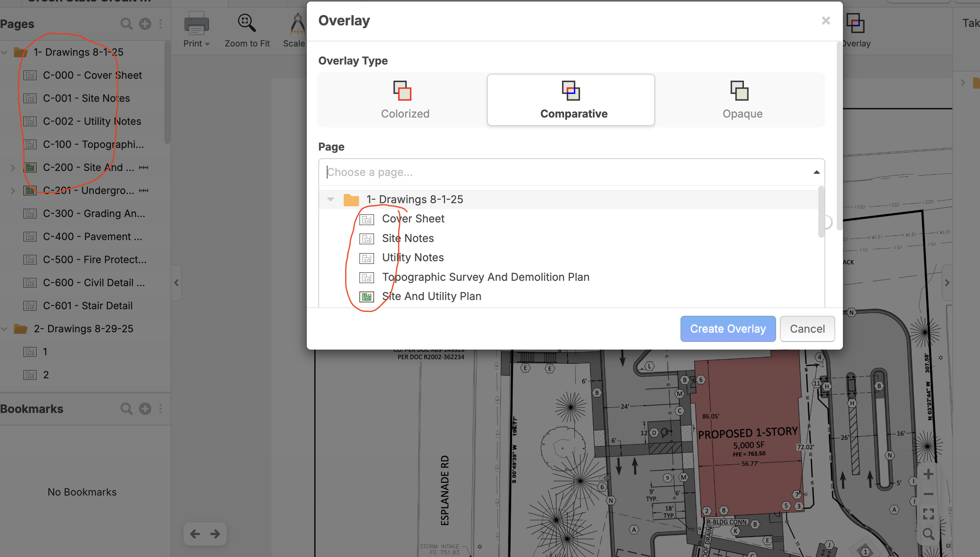Image resolution: width=980 pixels, height=557 pixels.
Task: Open page C-601 - Stair Detail
Action: pyautogui.click(x=88, y=306)
